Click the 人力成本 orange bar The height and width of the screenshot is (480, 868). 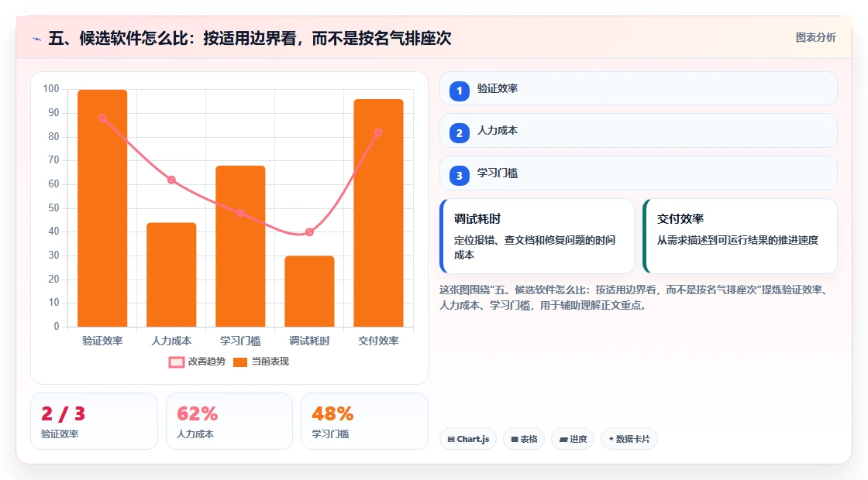point(171,275)
